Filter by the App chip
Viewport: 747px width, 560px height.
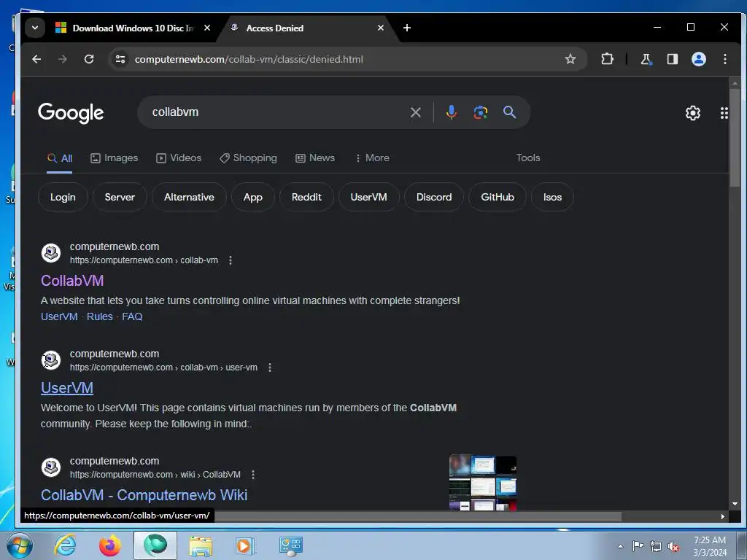pyautogui.click(x=253, y=197)
